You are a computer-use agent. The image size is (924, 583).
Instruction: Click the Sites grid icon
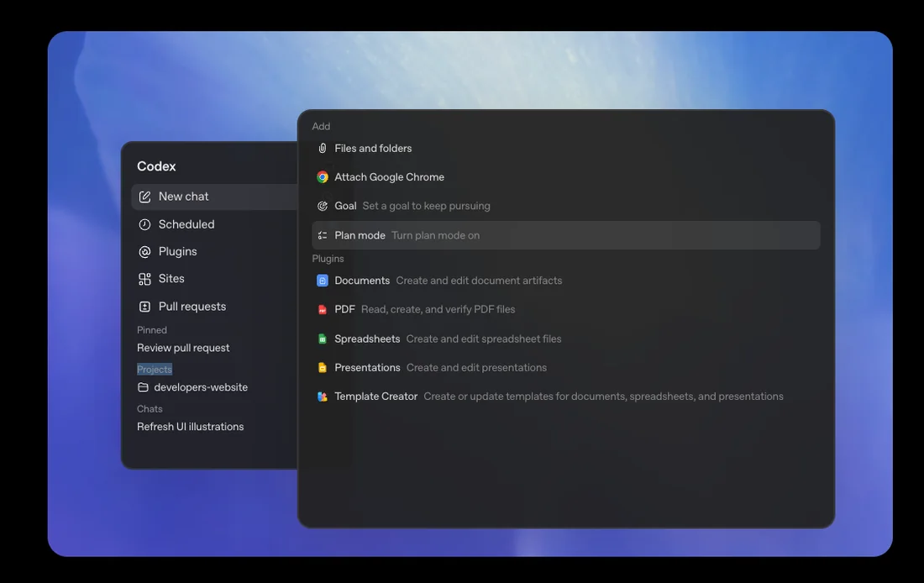(144, 279)
